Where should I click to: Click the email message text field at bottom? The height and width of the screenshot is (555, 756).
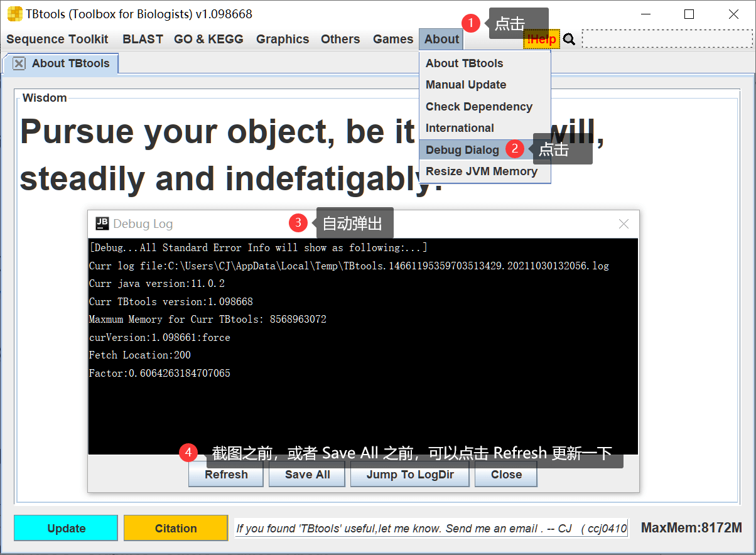(x=431, y=528)
